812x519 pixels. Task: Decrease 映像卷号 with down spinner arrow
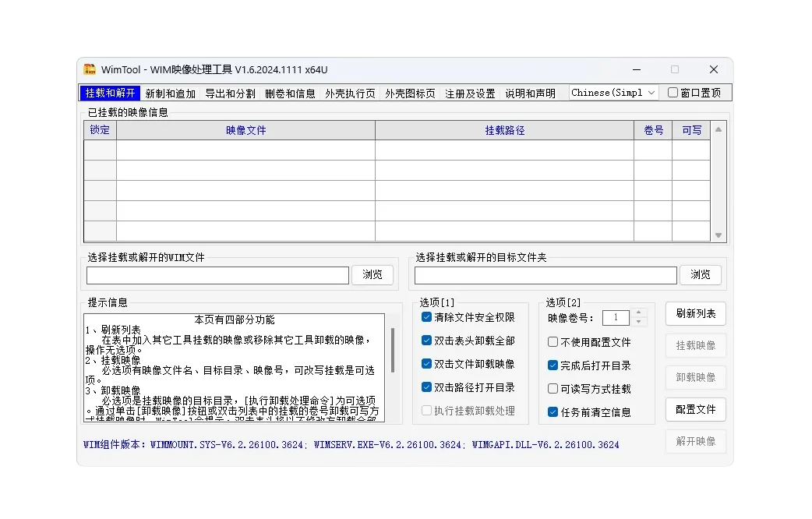(x=638, y=322)
